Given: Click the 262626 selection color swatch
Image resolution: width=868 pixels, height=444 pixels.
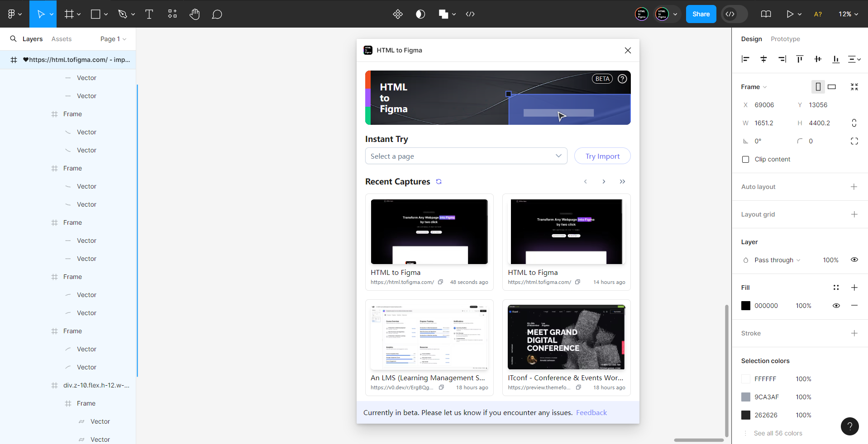Looking at the screenshot, I should 746,415.
